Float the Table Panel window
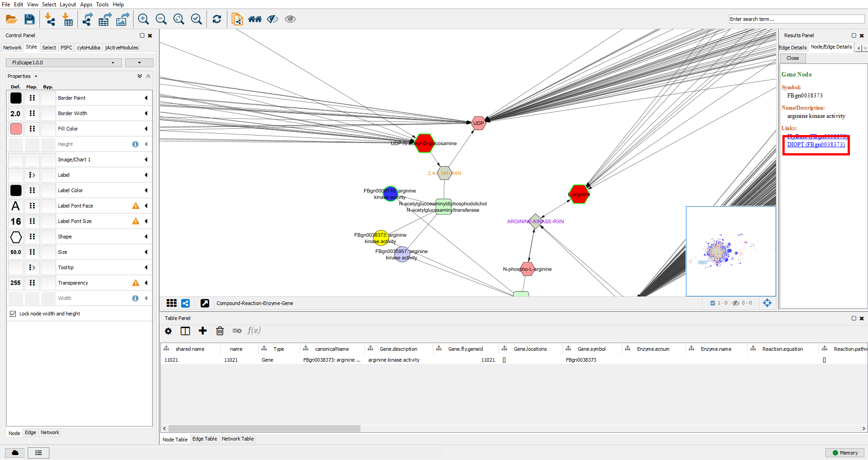Viewport: 868px width, 460px height. 854,318
